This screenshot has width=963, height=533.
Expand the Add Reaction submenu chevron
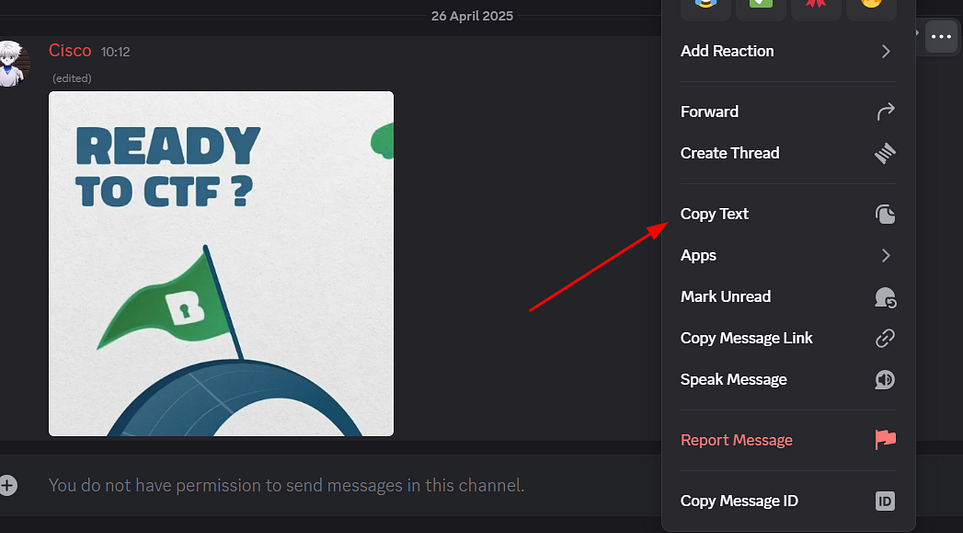(x=886, y=51)
